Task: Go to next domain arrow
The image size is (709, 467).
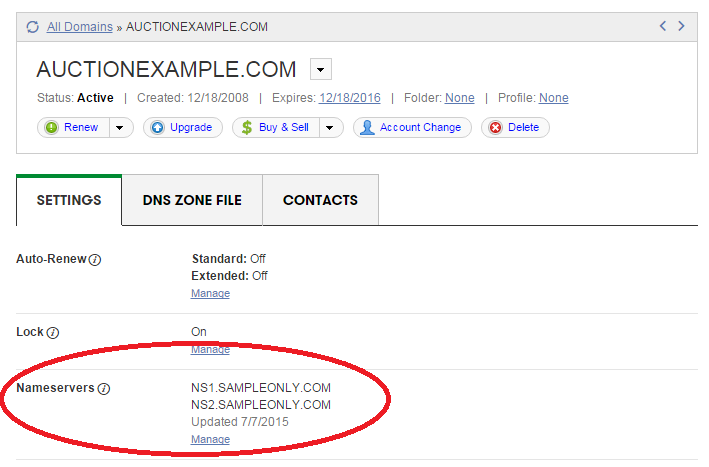Action: 682,26
